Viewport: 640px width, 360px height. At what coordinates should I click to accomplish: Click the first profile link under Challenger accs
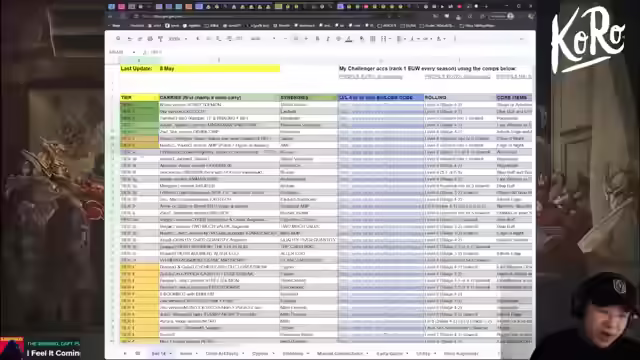[371, 77]
